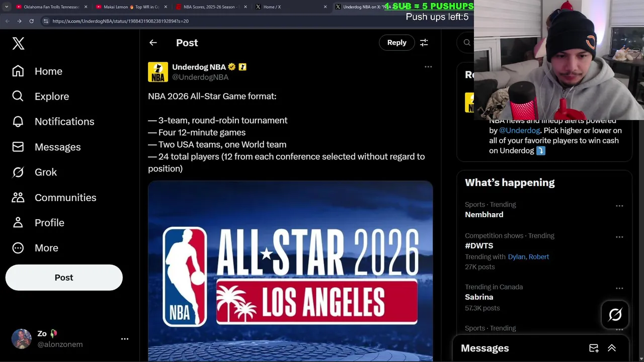This screenshot has height=362, width=644.
Task: Click the Underdog NBA display name
Action: point(199,67)
